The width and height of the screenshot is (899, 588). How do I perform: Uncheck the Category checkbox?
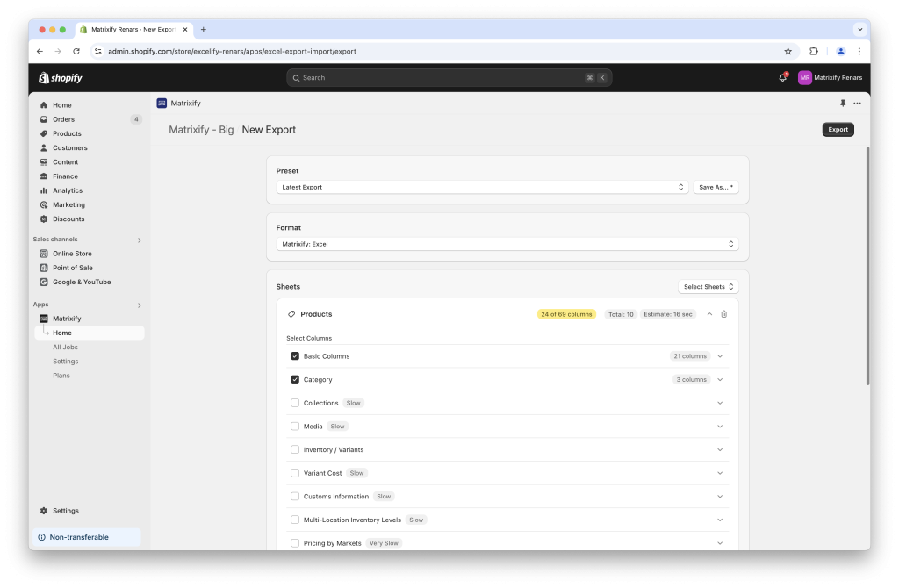(x=295, y=379)
